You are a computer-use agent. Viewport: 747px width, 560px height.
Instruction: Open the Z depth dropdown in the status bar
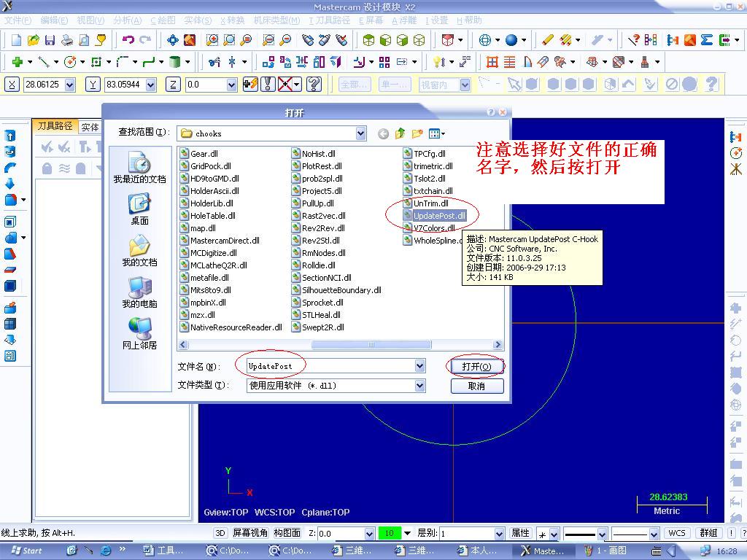(369, 534)
